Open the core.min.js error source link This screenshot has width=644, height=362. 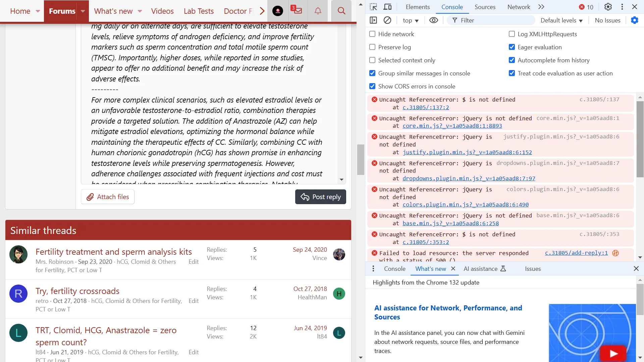point(452,126)
